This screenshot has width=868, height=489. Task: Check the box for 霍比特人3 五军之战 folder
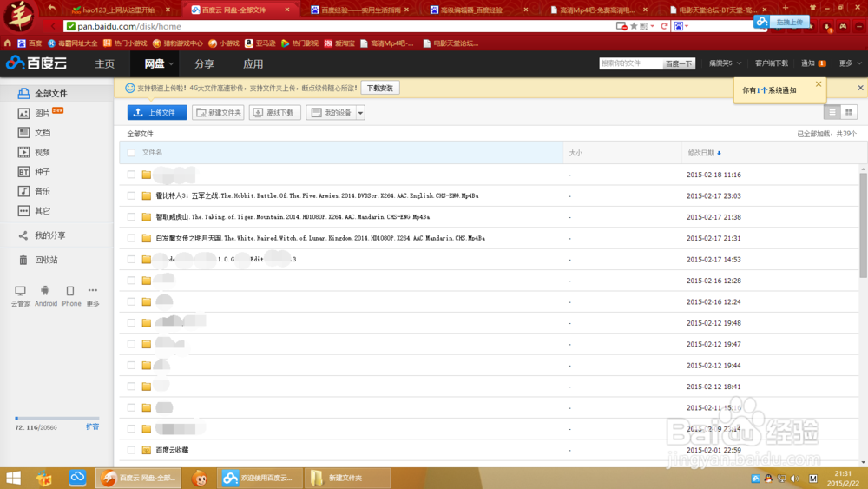(x=131, y=195)
